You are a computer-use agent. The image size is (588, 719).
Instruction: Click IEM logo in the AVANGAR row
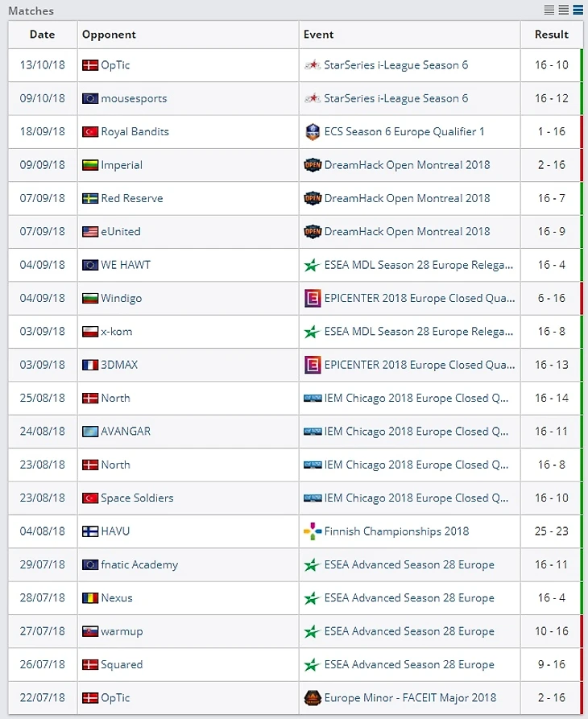pyautogui.click(x=313, y=432)
